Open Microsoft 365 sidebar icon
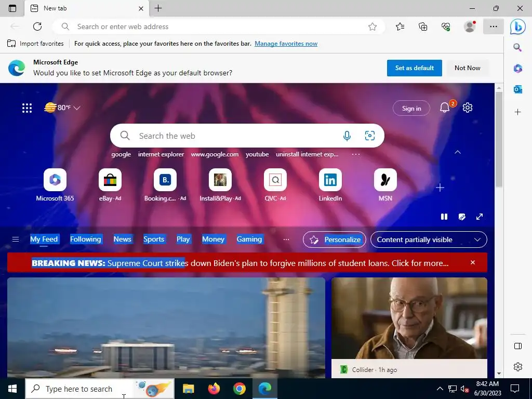This screenshot has width=532, height=399. 518,68
